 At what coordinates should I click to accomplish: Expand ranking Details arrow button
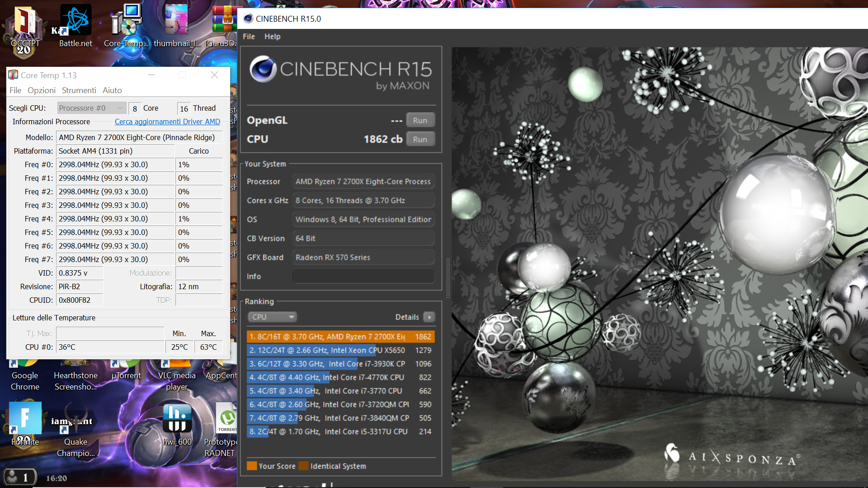pyautogui.click(x=429, y=317)
